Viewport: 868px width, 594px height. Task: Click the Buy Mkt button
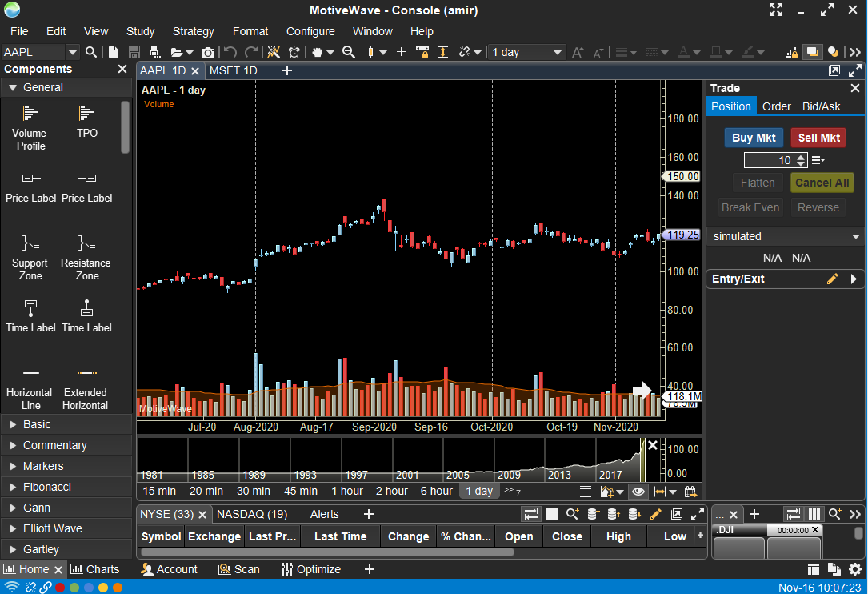click(754, 138)
